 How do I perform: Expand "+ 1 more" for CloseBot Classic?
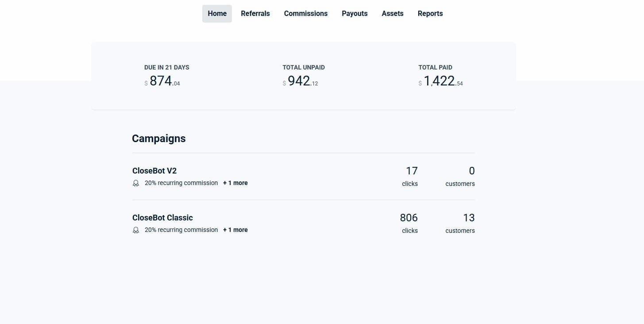[235, 230]
